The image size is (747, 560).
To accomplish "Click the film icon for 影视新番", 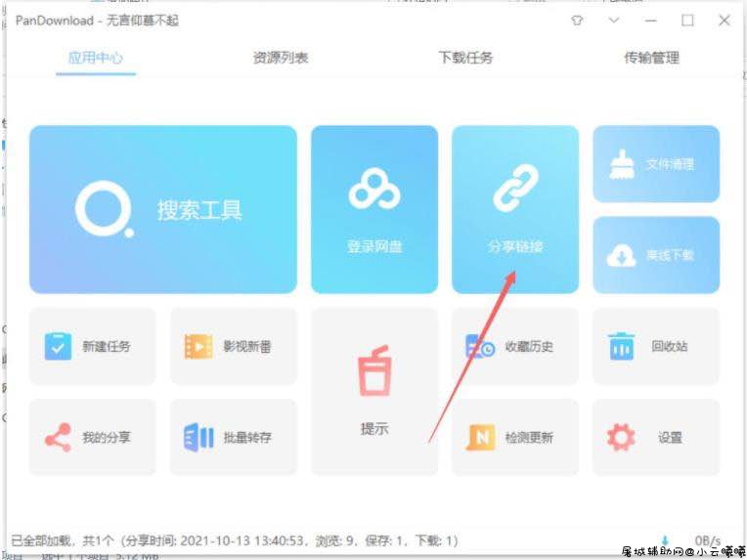I will click(x=198, y=346).
